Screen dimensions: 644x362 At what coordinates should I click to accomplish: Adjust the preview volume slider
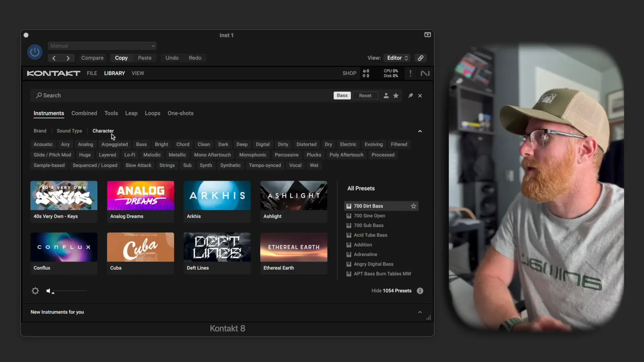[x=70, y=291]
